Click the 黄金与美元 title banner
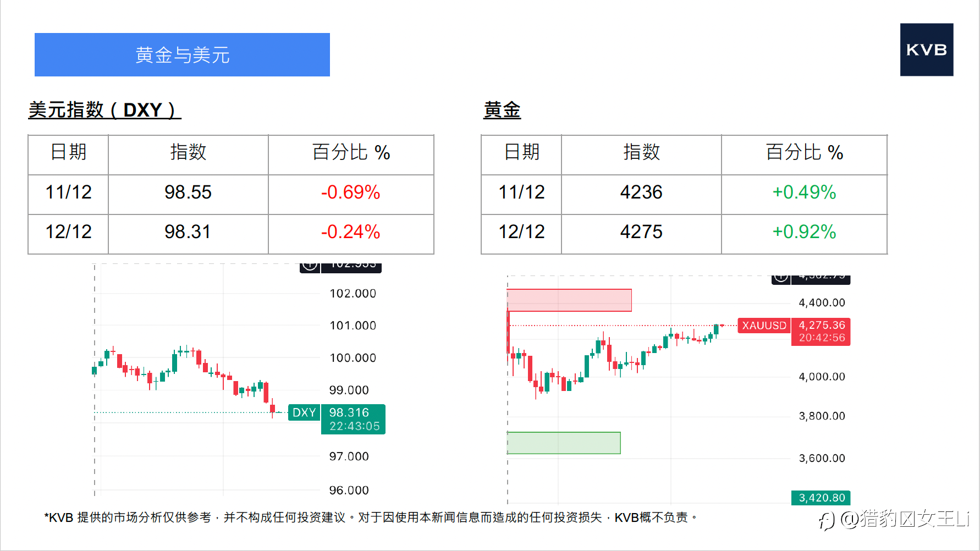Viewport: 980px width, 551px height. 182,55
